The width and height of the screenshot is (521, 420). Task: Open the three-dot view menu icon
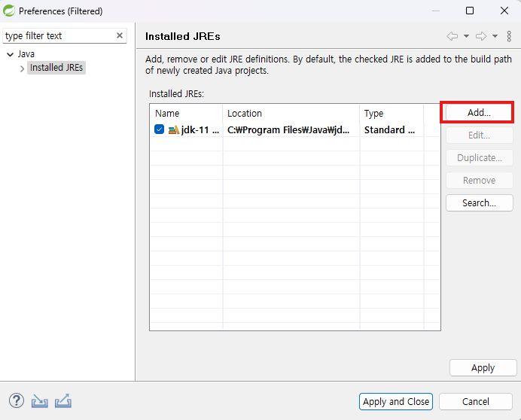[509, 36]
